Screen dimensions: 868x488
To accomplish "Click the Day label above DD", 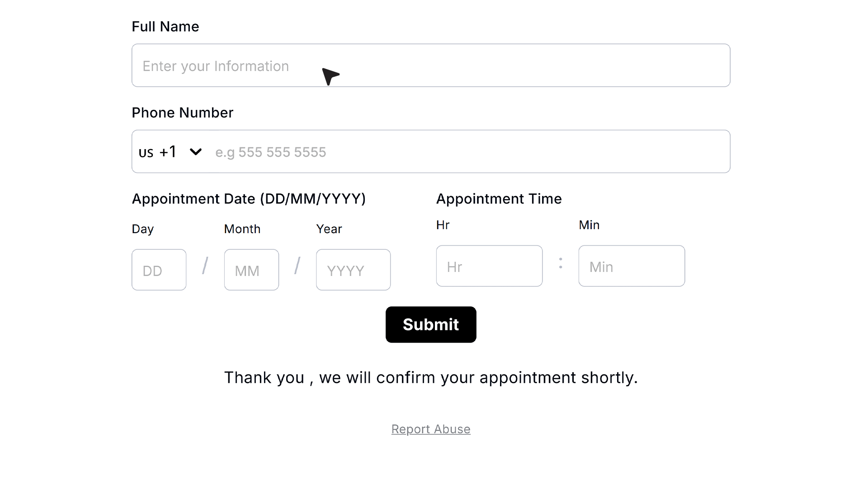I will pyautogui.click(x=143, y=229).
